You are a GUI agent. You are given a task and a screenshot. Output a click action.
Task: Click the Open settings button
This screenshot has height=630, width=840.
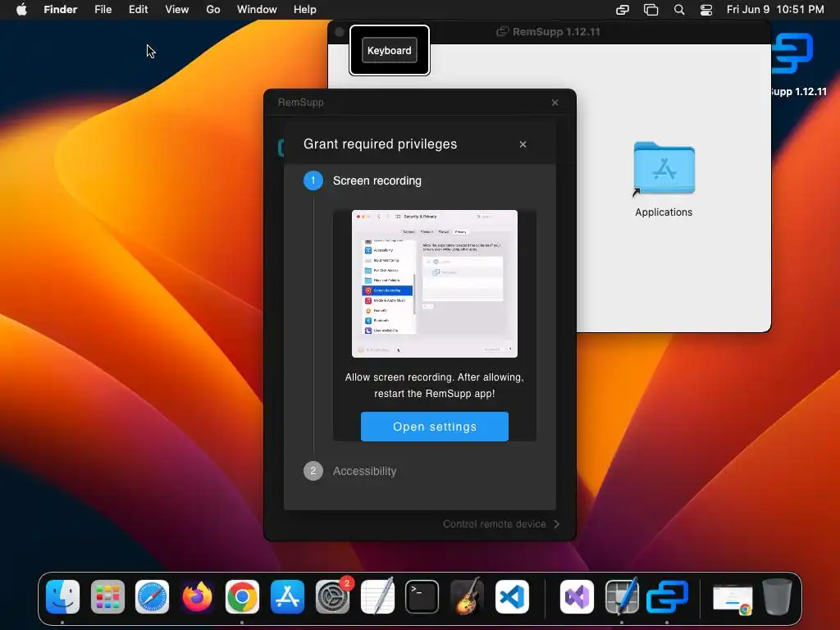(x=435, y=427)
